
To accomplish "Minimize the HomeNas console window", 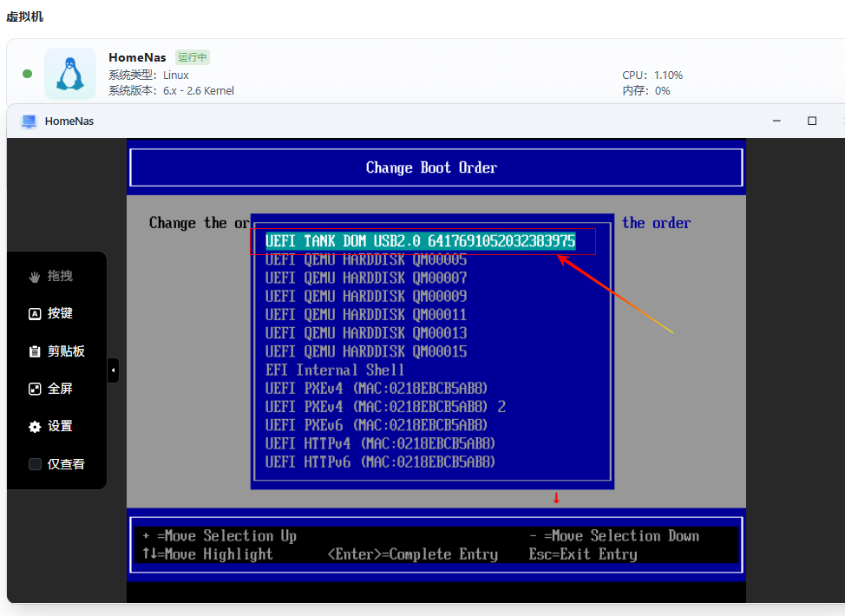I will pyautogui.click(x=776, y=121).
